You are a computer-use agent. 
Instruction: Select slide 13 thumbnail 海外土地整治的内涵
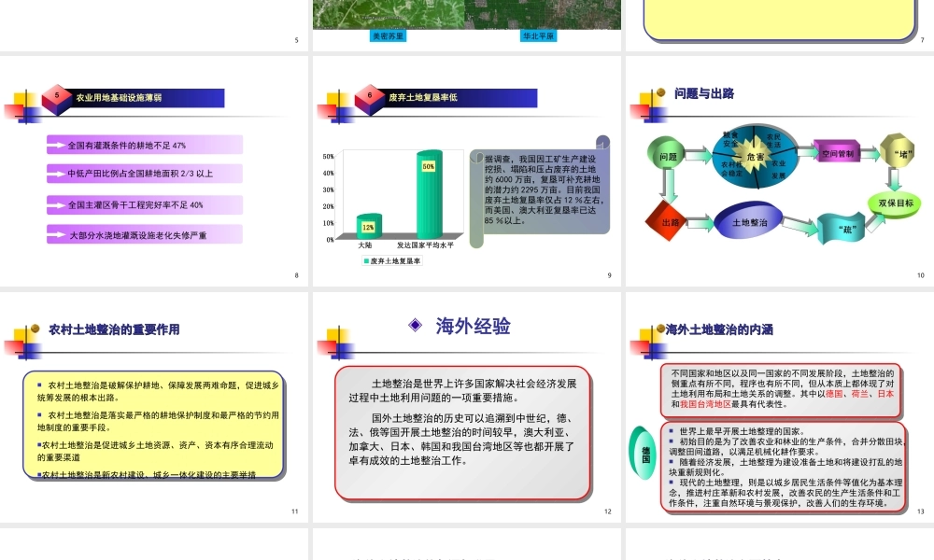[x=780, y=407]
